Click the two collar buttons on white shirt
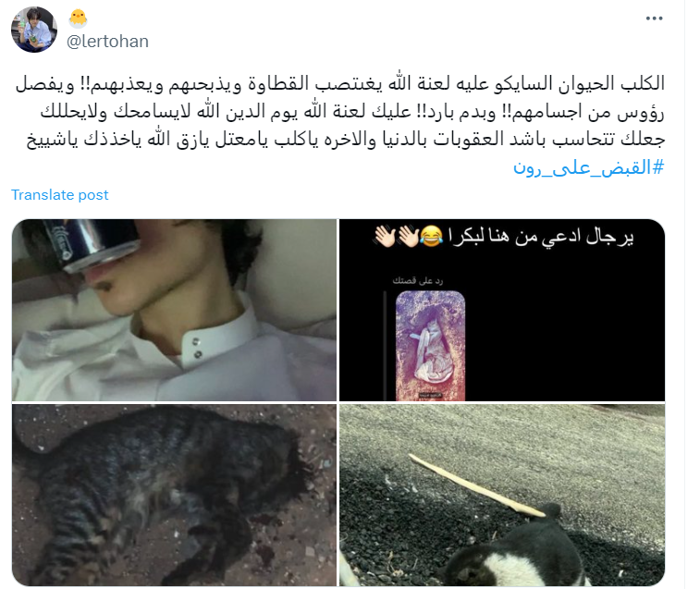700x589 pixels. point(196,349)
